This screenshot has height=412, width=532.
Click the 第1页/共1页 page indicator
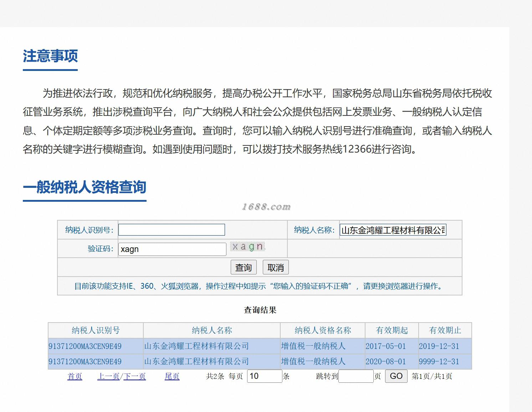432,376
